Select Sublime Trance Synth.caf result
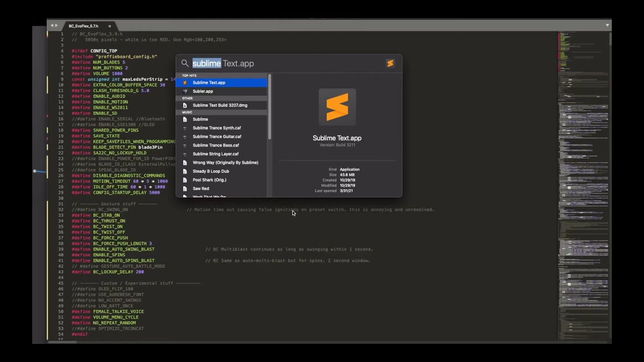This screenshot has height=362, width=644. (221, 128)
